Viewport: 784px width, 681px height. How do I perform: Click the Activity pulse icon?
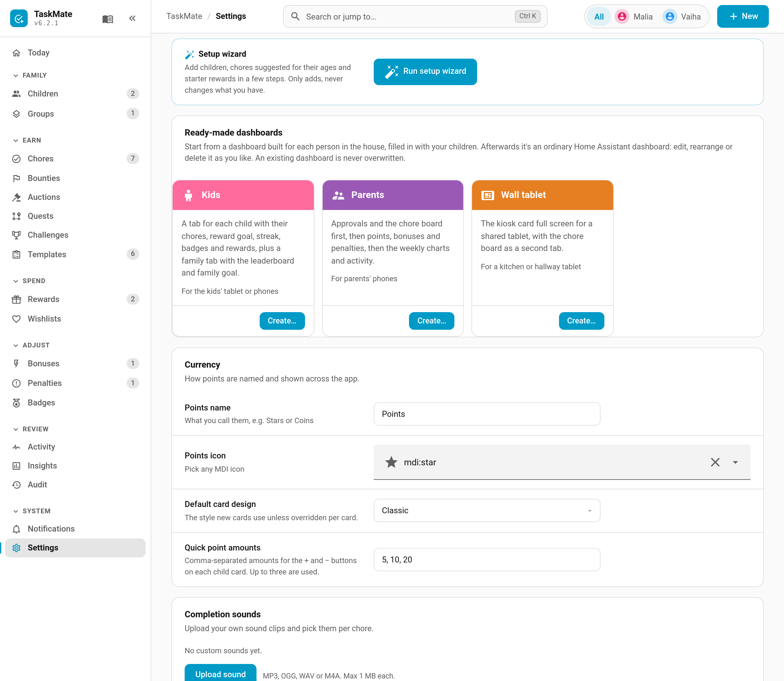pos(16,447)
